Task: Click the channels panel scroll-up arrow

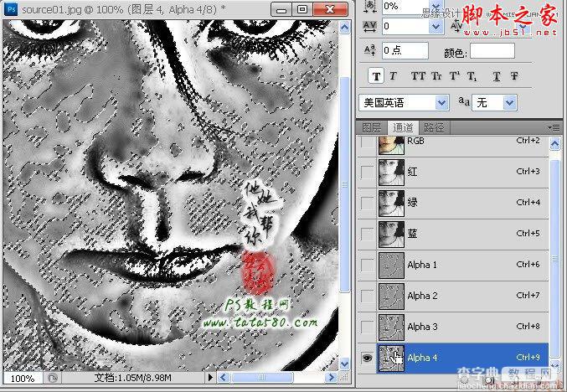Action: [554, 144]
